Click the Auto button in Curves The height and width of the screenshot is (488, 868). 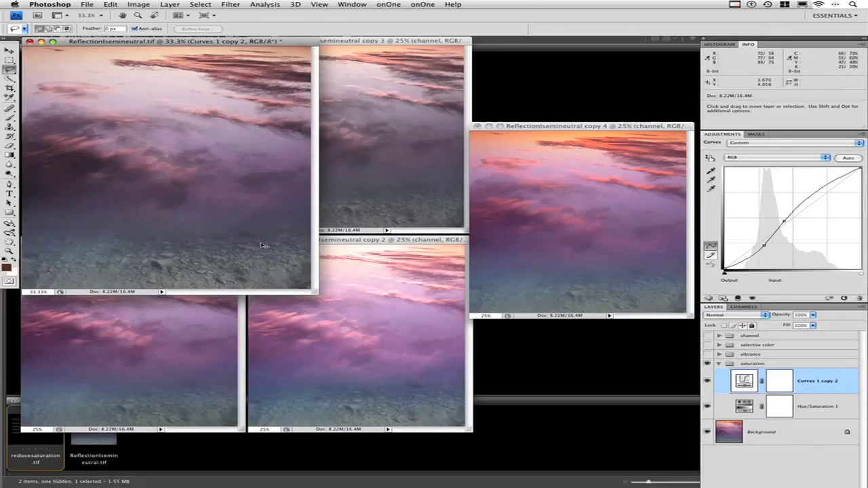point(848,157)
